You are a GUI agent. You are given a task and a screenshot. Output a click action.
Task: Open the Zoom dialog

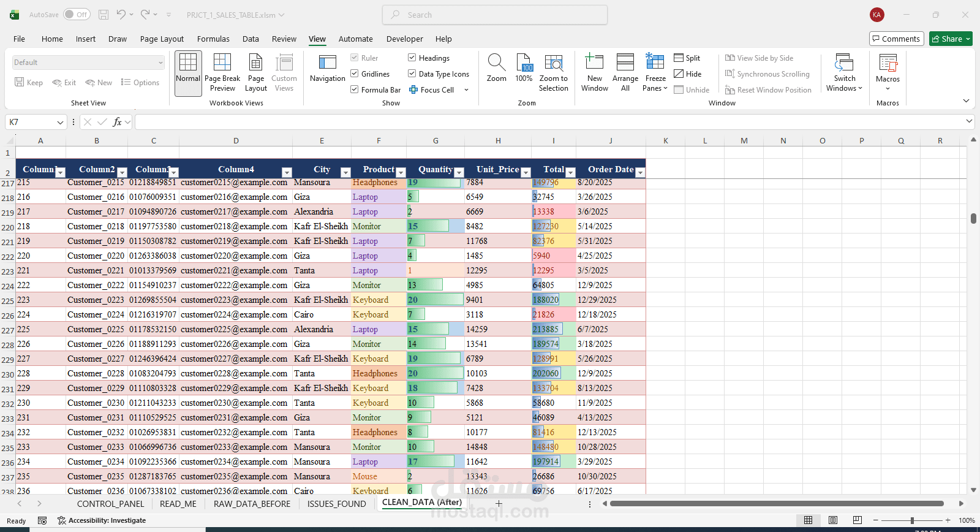497,69
